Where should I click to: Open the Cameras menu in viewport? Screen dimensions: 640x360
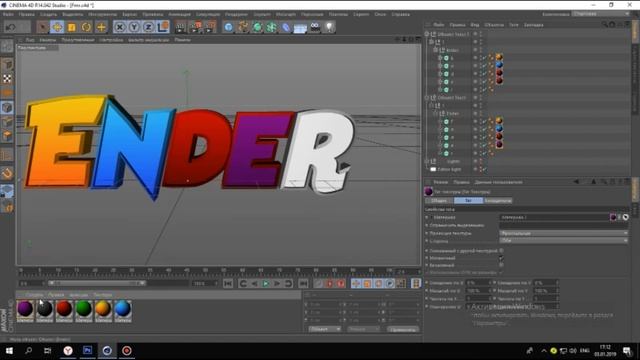(48, 40)
